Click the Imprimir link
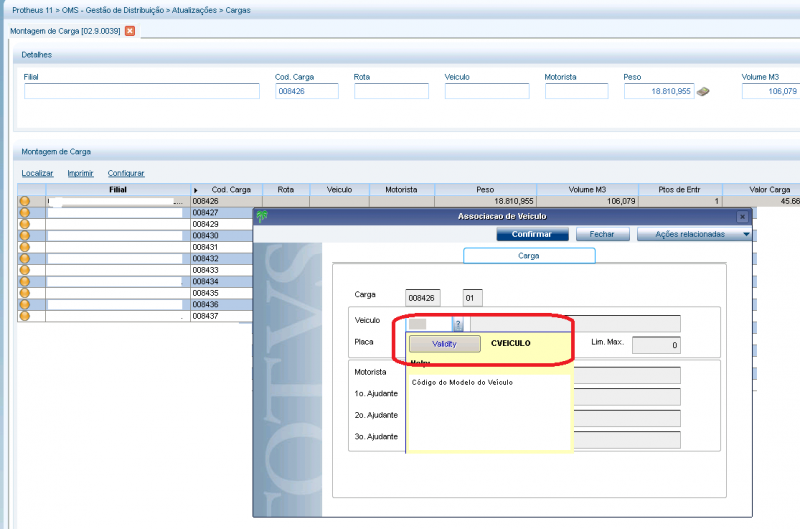The height and width of the screenshot is (529, 800). [x=81, y=173]
